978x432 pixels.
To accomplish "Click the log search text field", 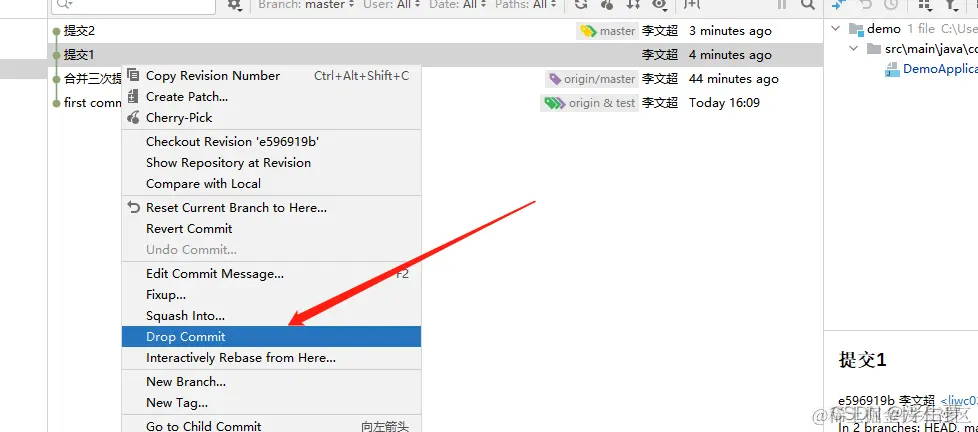I will pyautogui.click(x=133, y=4).
